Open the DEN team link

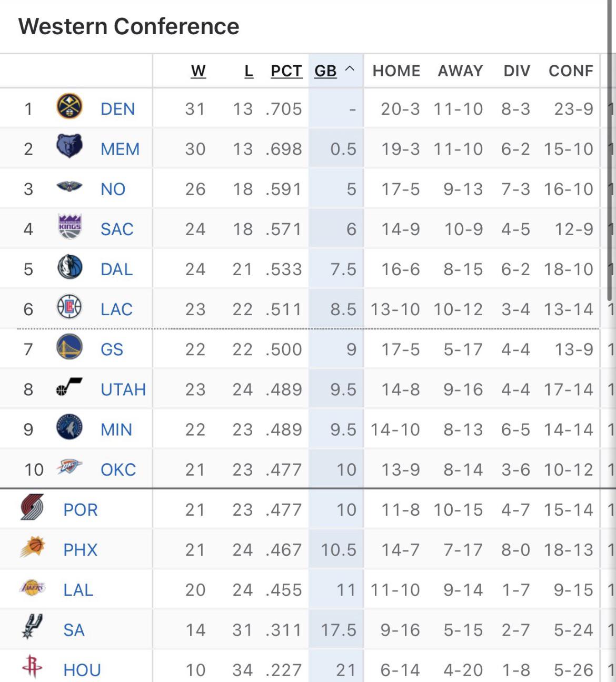(x=117, y=109)
